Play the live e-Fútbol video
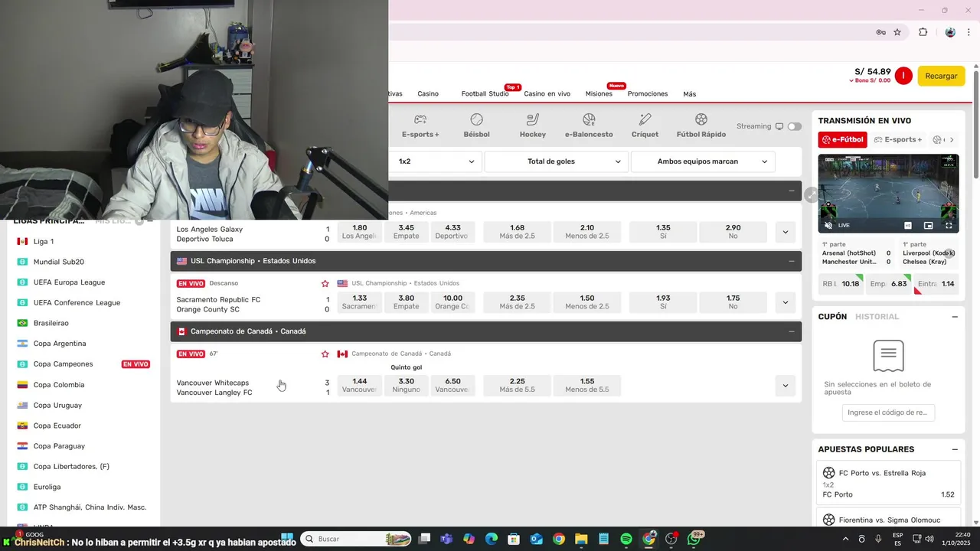The image size is (980, 551). [888, 194]
